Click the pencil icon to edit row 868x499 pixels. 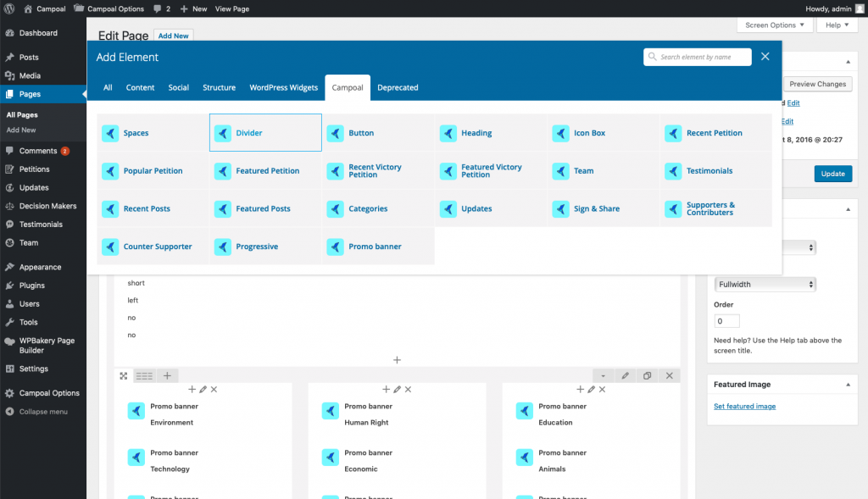[625, 375]
